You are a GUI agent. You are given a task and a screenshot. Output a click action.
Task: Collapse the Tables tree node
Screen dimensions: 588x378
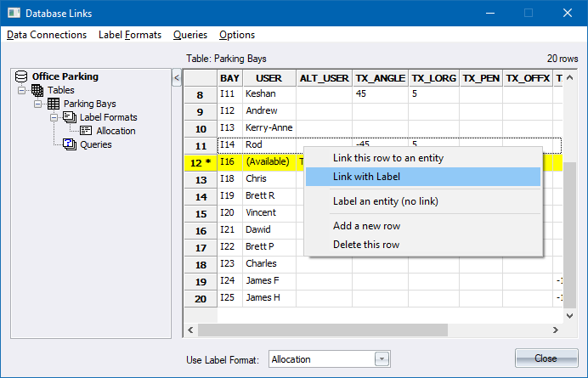coord(22,90)
